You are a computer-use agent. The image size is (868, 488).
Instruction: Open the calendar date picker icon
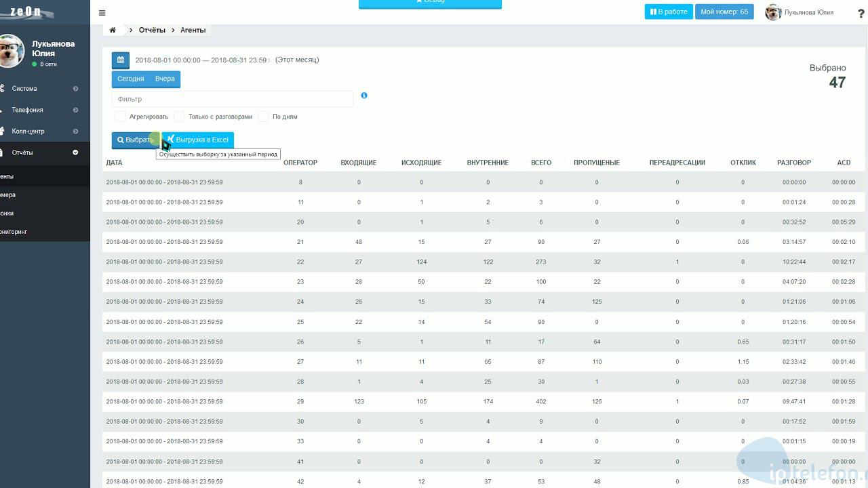(x=121, y=60)
